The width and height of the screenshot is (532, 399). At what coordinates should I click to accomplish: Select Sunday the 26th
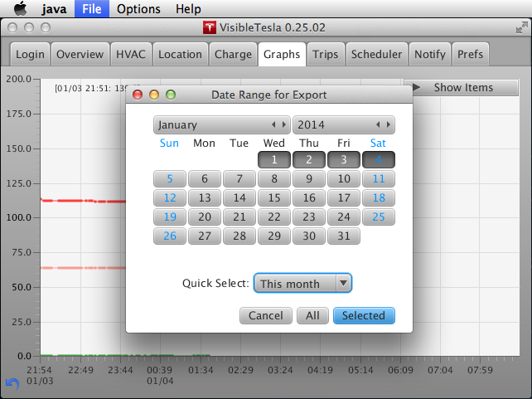click(170, 236)
